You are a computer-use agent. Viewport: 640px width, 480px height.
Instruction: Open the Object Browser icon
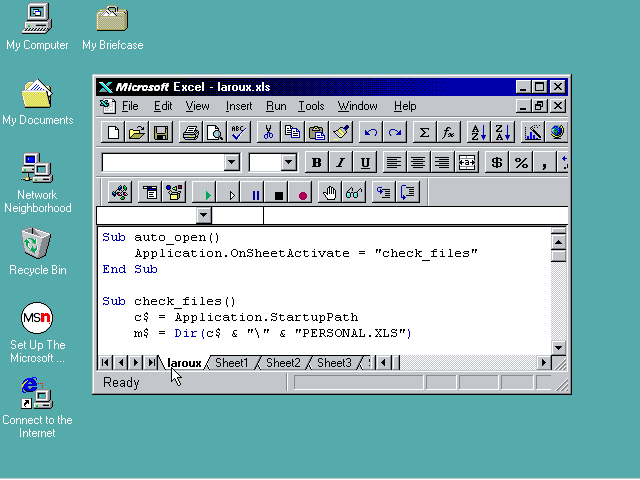click(174, 192)
